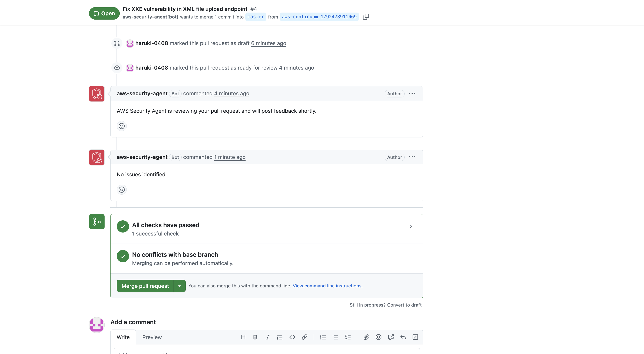
Task: Open '6 minutes ago' draft event timestamp
Action: click(x=269, y=43)
